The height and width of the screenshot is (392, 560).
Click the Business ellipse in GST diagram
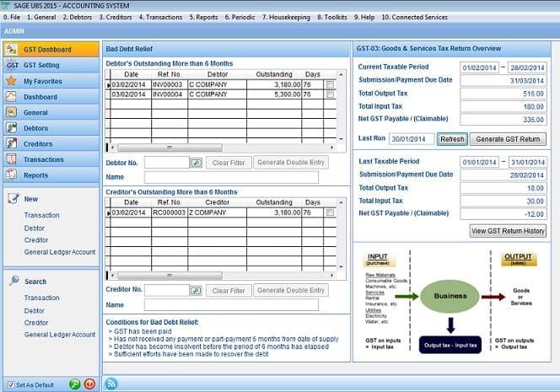pos(450,296)
